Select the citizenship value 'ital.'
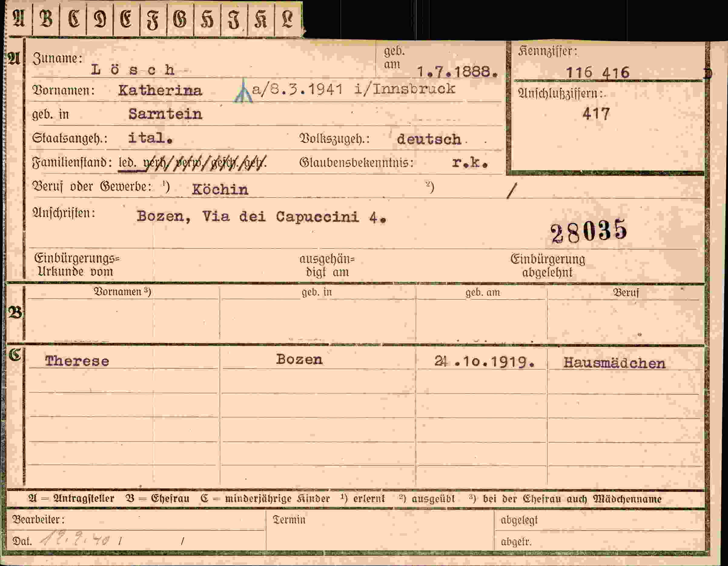Screen dimensions: 728x566 point(150,138)
